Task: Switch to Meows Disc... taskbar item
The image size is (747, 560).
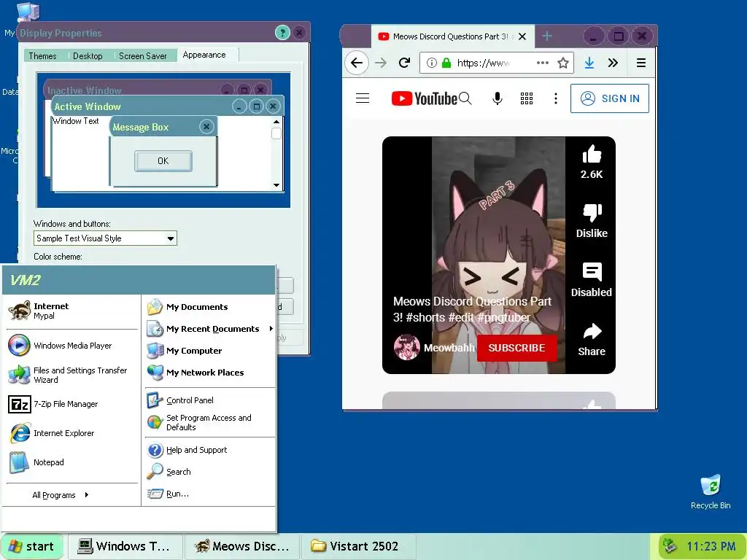Action: (242, 546)
